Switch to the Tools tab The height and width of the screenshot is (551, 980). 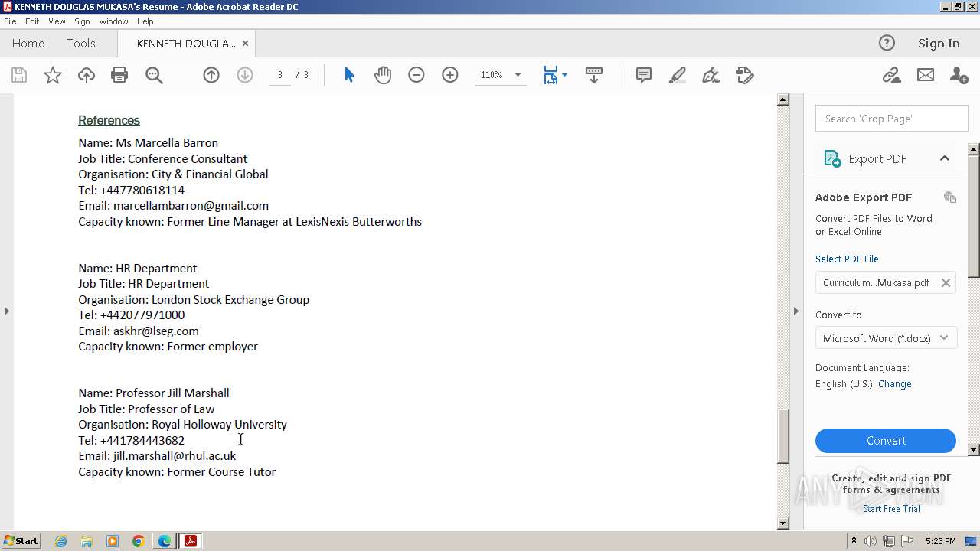click(81, 44)
